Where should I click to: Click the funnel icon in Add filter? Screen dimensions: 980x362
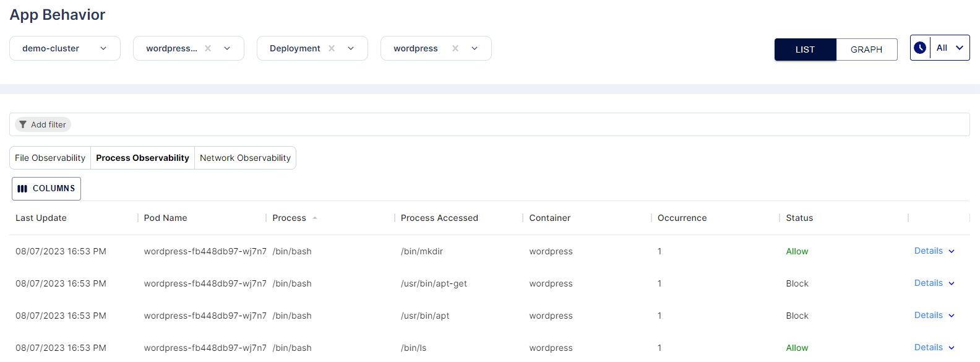23,124
